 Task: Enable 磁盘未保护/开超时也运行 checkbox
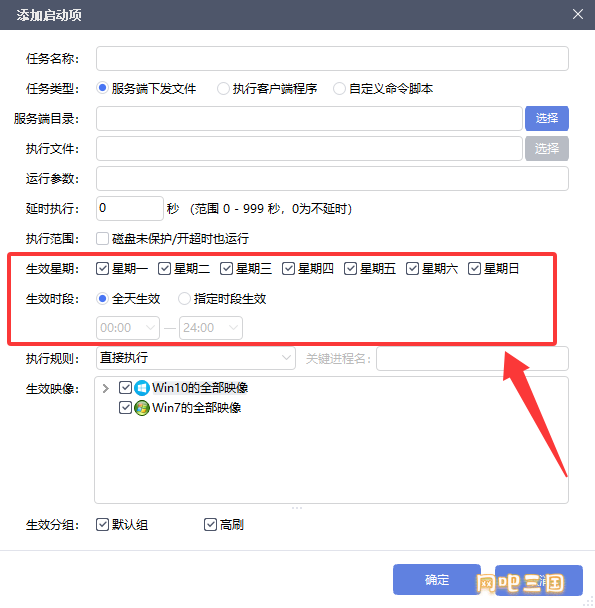pyautogui.click(x=102, y=238)
